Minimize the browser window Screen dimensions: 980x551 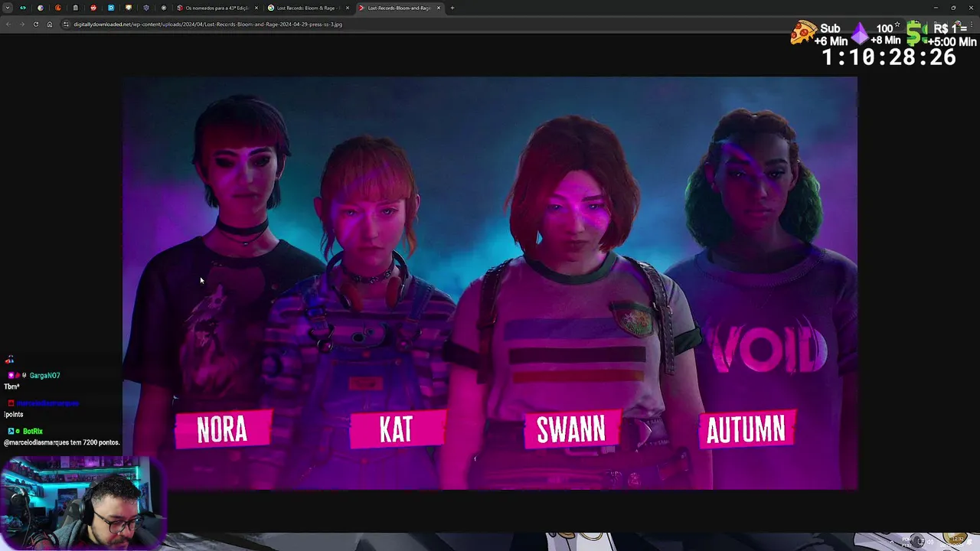coord(936,8)
